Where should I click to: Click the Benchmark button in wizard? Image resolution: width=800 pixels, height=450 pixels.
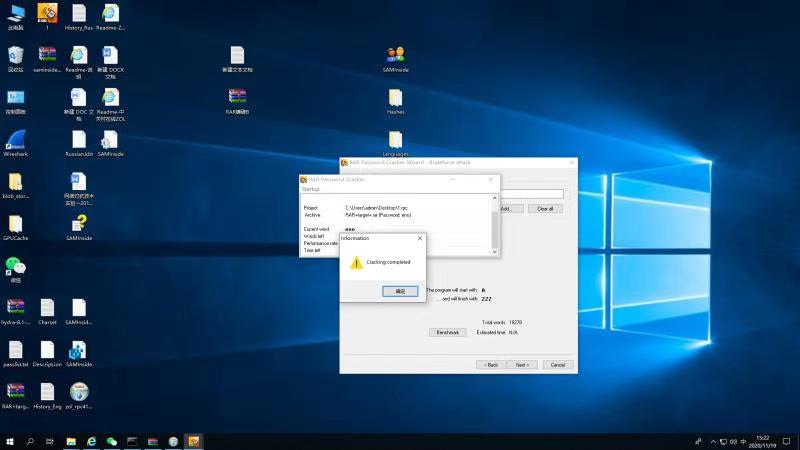[x=447, y=332]
